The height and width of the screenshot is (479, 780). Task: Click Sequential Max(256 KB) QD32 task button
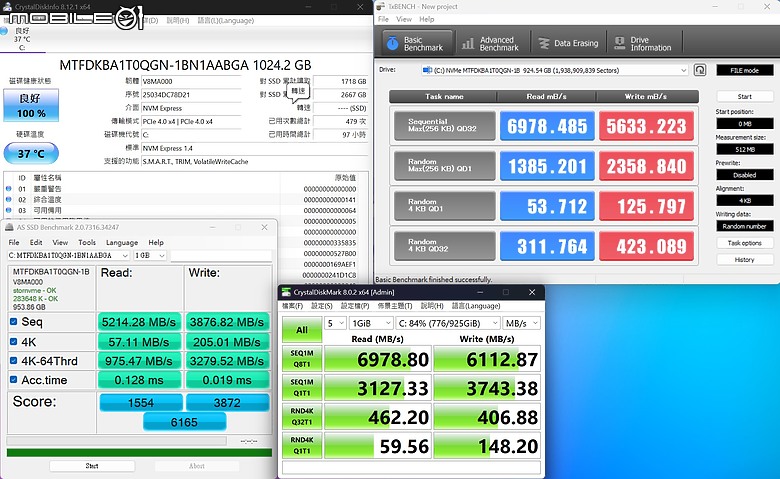point(444,125)
